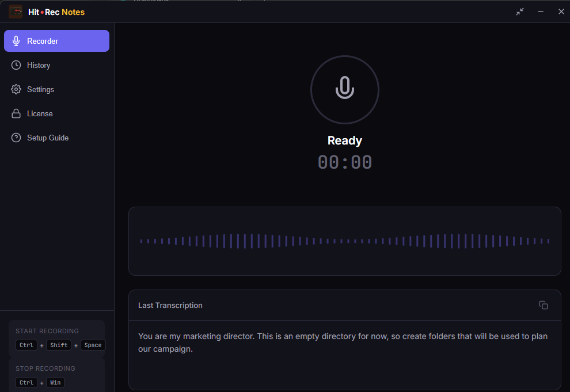This screenshot has height=392, width=570.
Task: Click the large microphone record button
Action: (345, 90)
